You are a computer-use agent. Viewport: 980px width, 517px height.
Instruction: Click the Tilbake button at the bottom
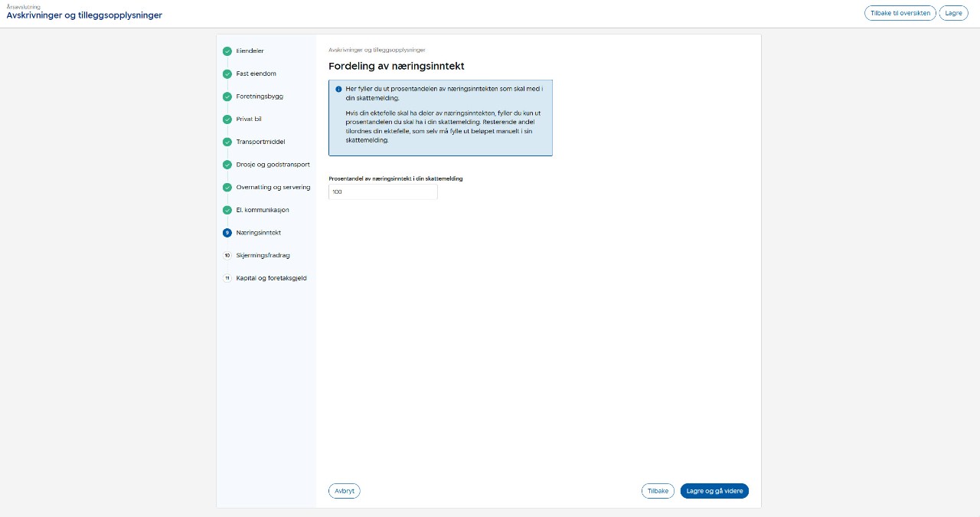[658, 491]
